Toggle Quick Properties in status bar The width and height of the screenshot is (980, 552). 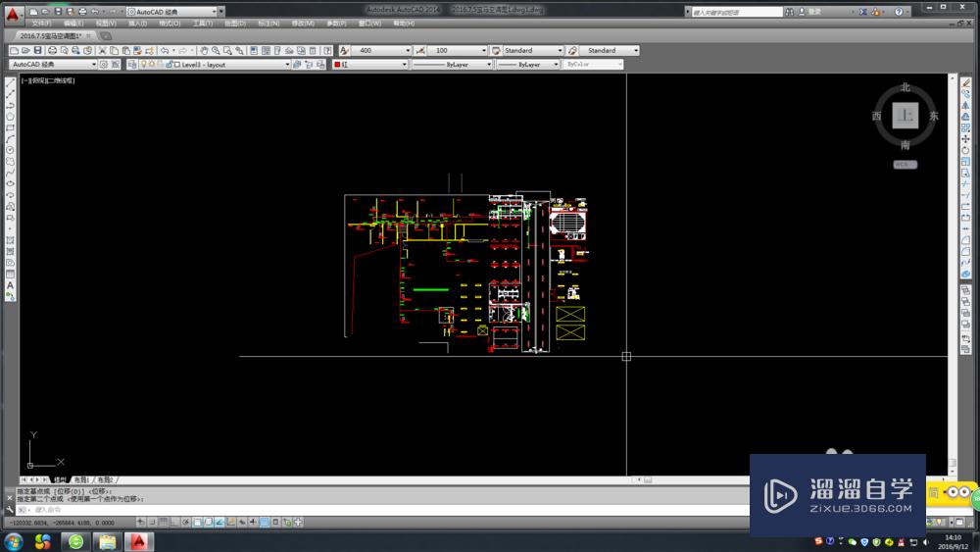coord(275,522)
